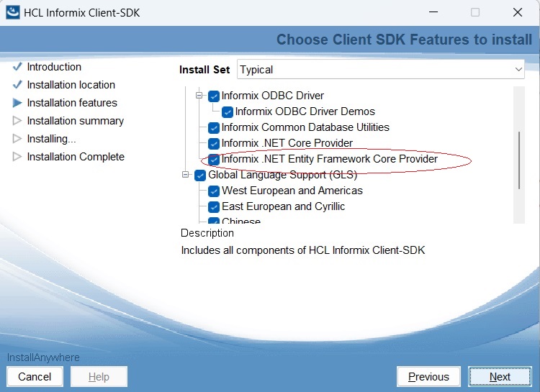Toggle .NET Entity Framework Core Provider checkbox
Viewport: 540px width, 392px height.
click(214, 160)
